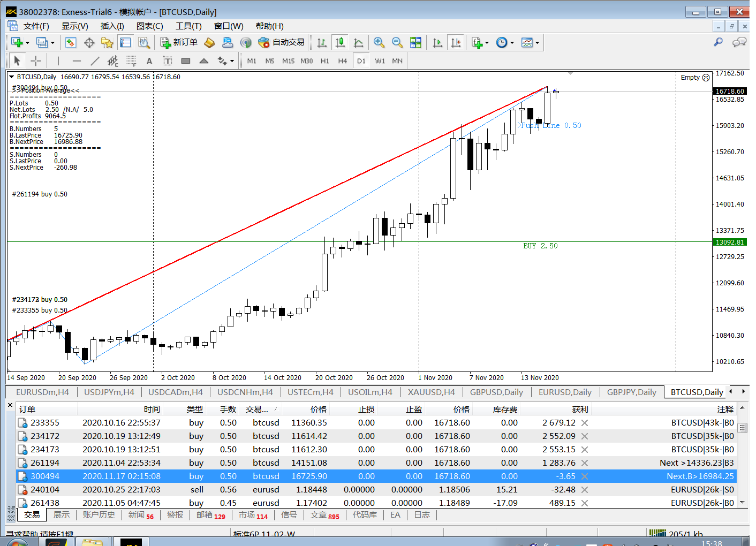This screenshot has height=546, width=756.
Task: Click the tile windows icon
Action: coord(415,42)
